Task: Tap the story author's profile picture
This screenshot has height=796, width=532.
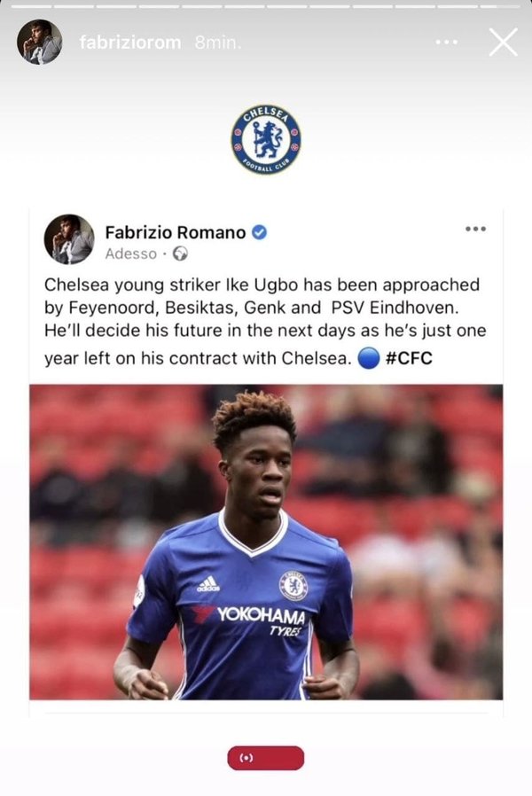Action: (40, 42)
